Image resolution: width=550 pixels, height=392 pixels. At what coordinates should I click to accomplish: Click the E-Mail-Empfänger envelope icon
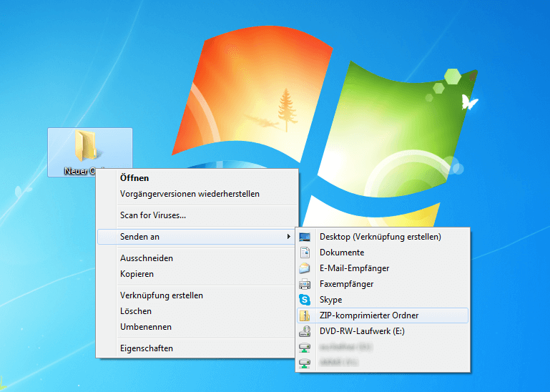(x=305, y=268)
